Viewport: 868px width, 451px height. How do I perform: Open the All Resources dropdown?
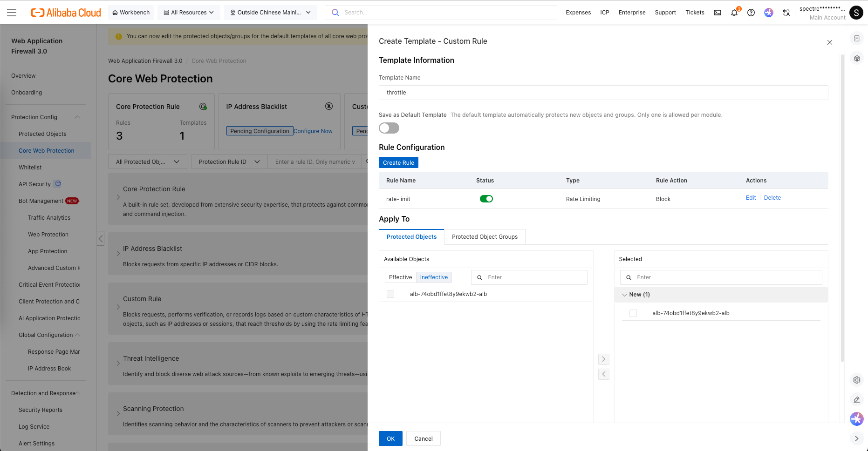(189, 13)
